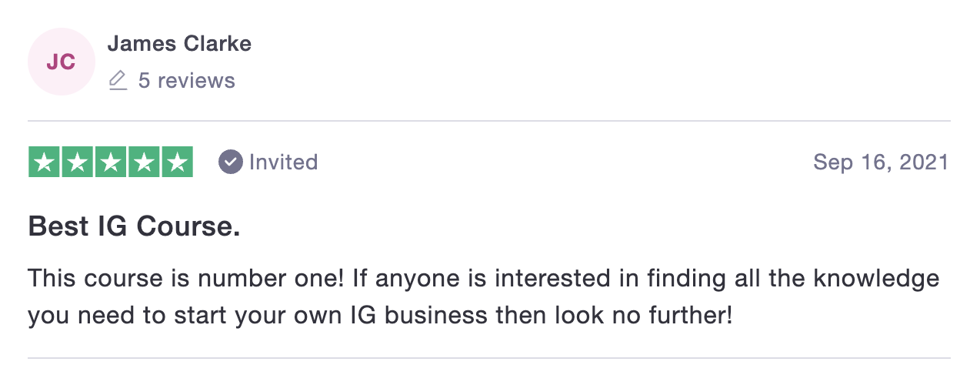Click the Invited checkmark badge icon
The image size is (980, 365).
coord(231,162)
